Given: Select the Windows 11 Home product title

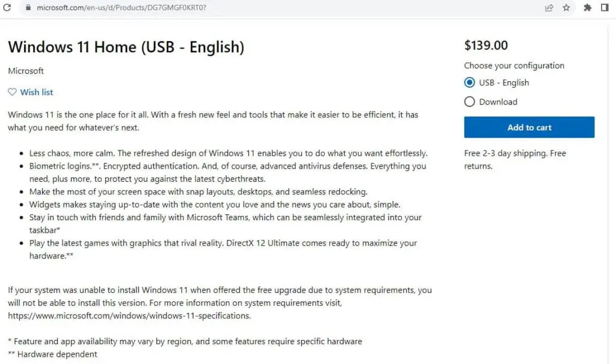Looking at the screenshot, I should [x=125, y=47].
